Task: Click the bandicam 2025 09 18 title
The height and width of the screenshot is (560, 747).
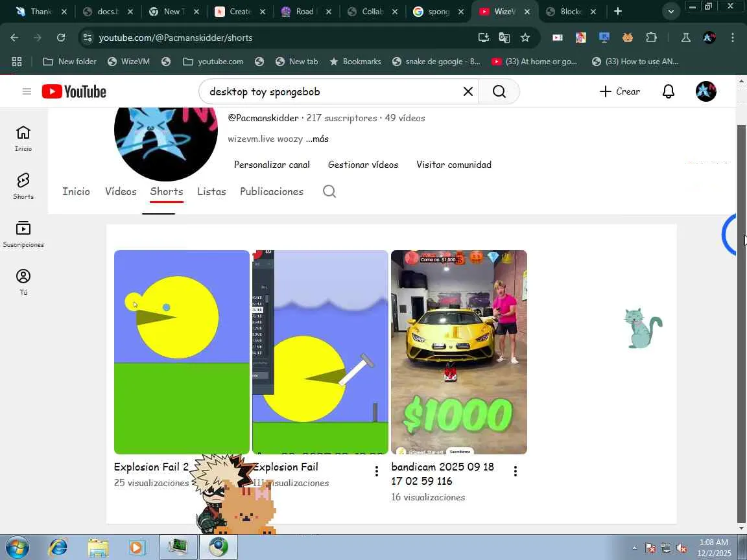Action: click(443, 474)
